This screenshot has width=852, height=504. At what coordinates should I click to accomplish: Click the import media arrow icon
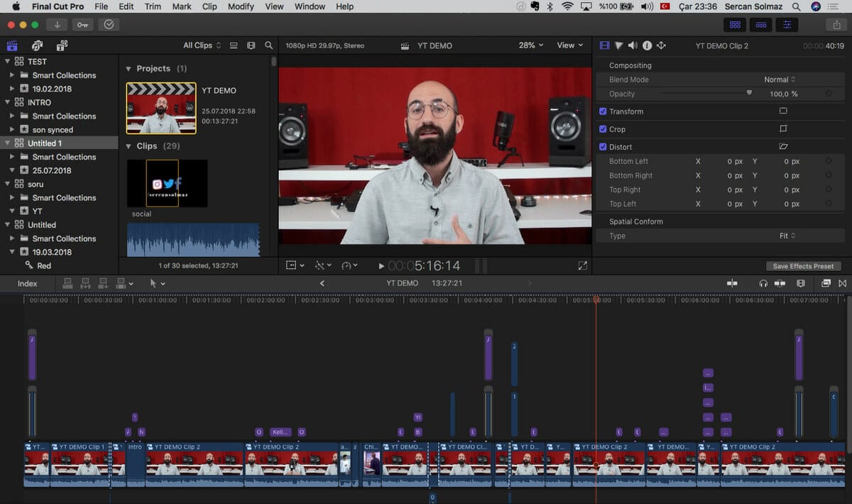(57, 25)
